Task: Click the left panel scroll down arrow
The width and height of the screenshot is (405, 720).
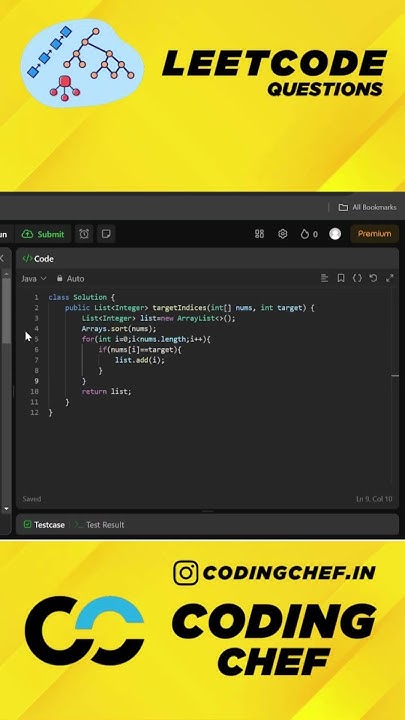Action: [6, 509]
